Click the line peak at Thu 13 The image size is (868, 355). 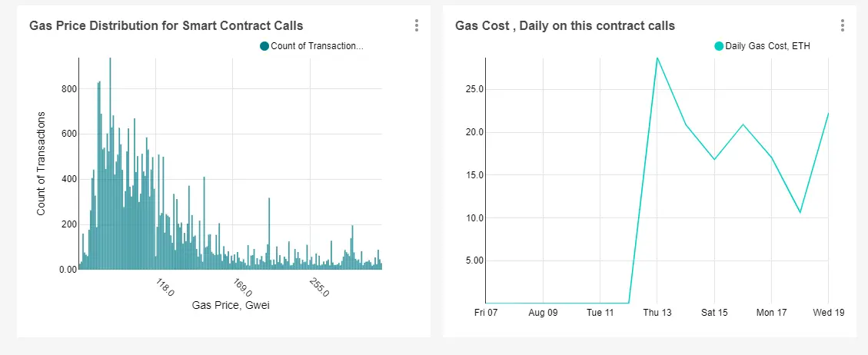(657, 58)
